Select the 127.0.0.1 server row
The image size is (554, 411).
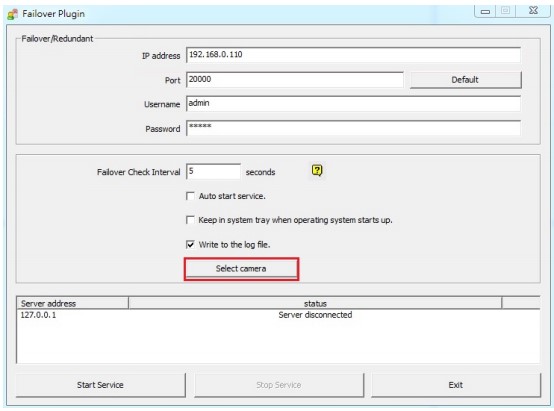(278, 315)
